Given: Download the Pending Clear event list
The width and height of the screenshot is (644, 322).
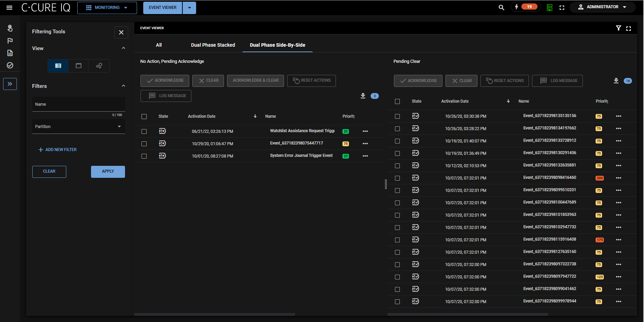Looking at the screenshot, I should (616, 81).
